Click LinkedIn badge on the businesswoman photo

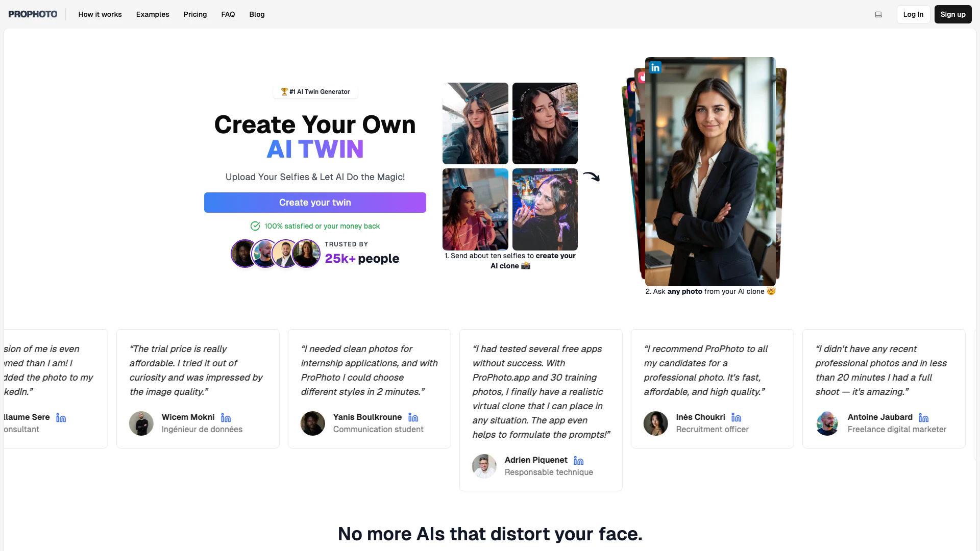coord(655,67)
